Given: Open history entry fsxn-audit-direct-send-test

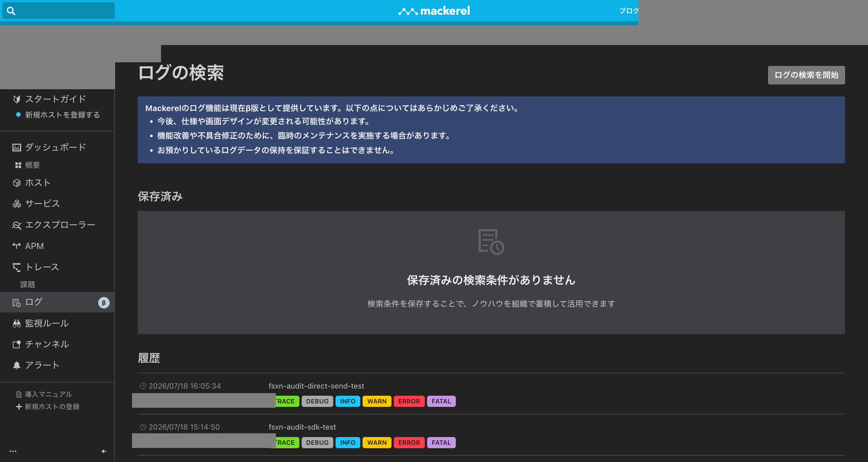Looking at the screenshot, I should tap(316, 386).
